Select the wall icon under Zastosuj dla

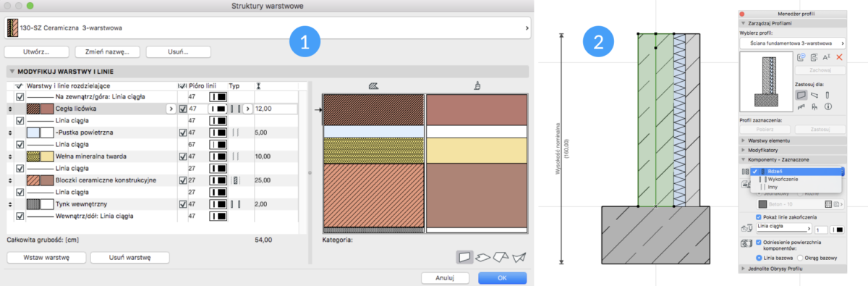point(801,95)
